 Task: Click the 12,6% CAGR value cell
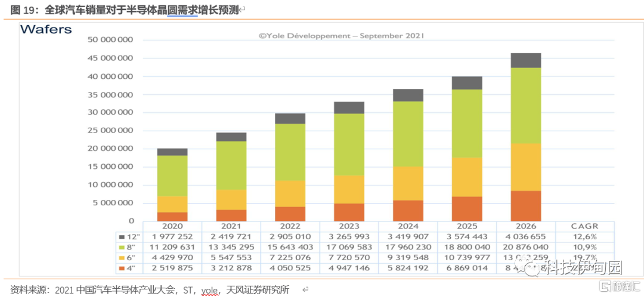tap(584, 238)
